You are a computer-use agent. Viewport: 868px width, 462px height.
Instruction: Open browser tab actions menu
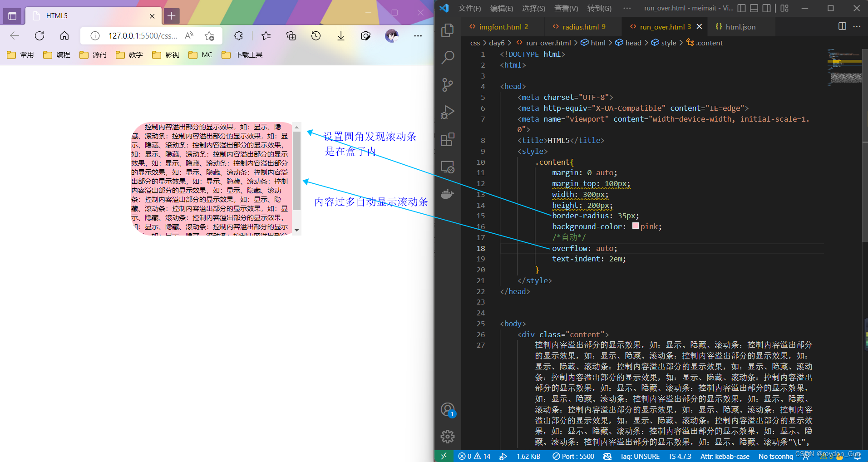[12, 16]
